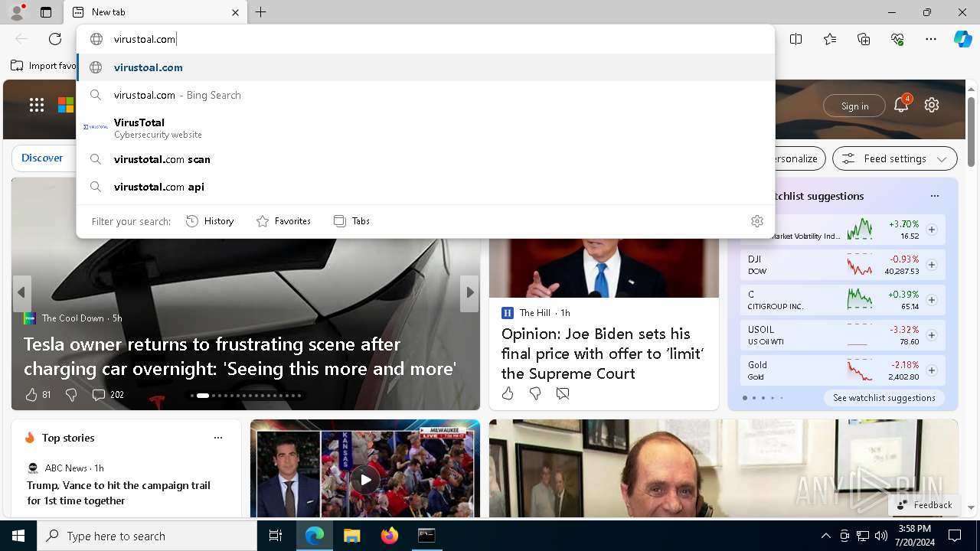The height and width of the screenshot is (551, 980).
Task: Click the Feedback button
Action: point(925,505)
